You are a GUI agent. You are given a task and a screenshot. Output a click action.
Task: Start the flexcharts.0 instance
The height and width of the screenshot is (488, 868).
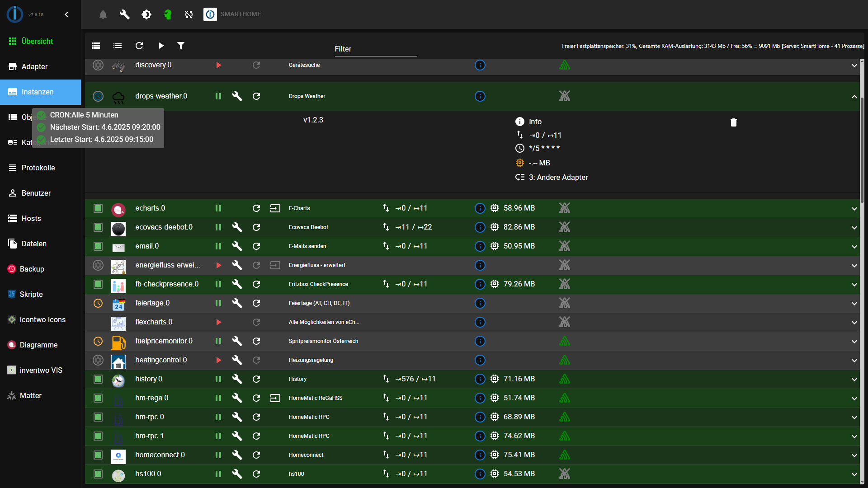click(219, 322)
